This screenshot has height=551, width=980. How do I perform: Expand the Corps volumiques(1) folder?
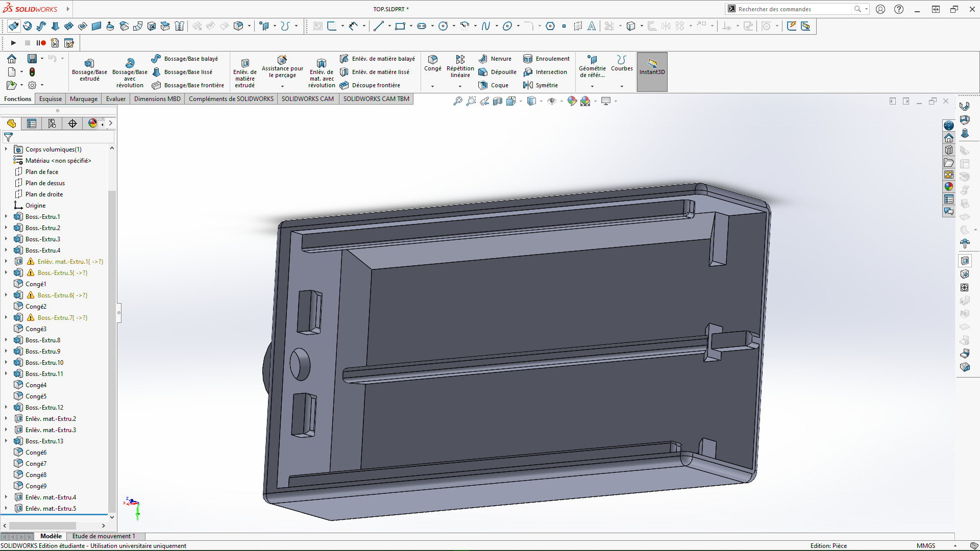coord(6,149)
